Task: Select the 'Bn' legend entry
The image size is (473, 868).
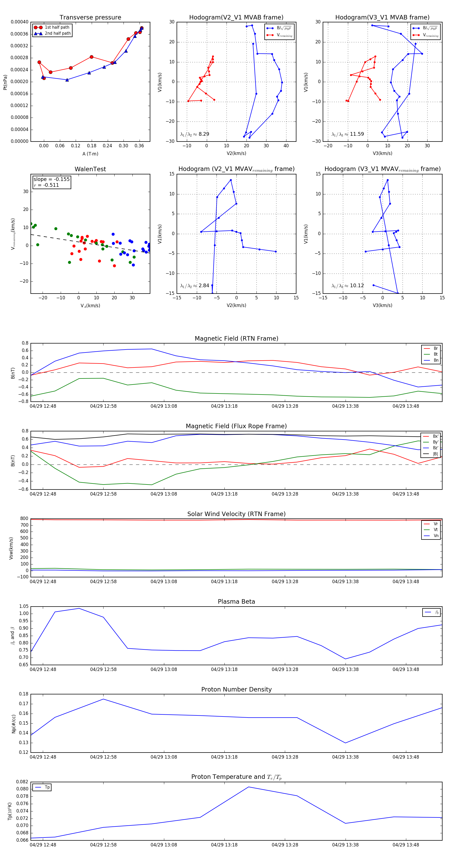Action: (x=431, y=360)
